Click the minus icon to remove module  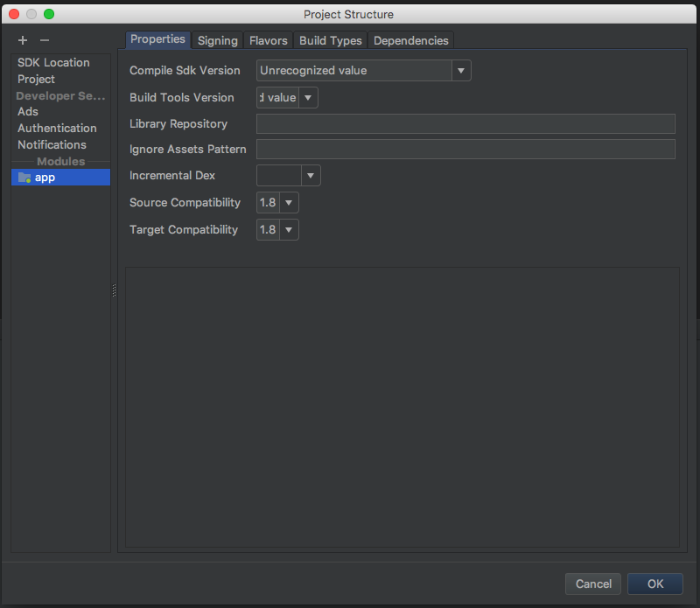(45, 40)
